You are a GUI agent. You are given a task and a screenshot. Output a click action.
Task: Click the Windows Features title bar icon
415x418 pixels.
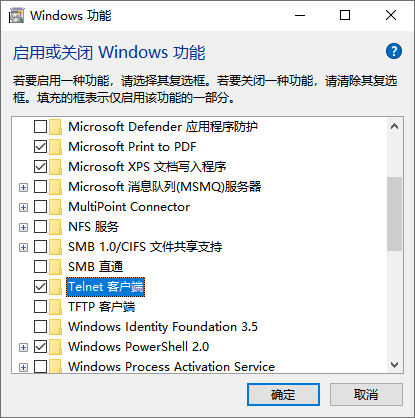(16, 16)
